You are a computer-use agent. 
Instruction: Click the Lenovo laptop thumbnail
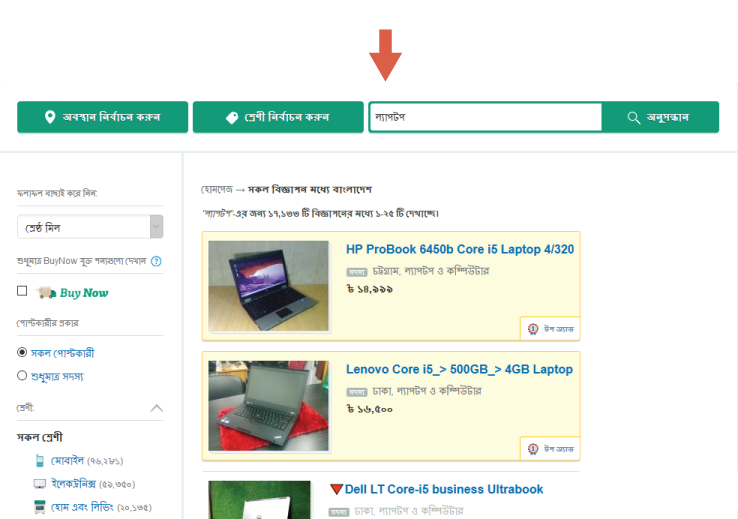click(x=268, y=406)
